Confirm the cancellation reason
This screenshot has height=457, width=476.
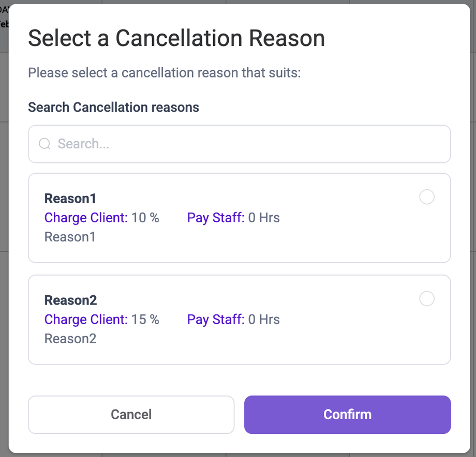tap(347, 415)
